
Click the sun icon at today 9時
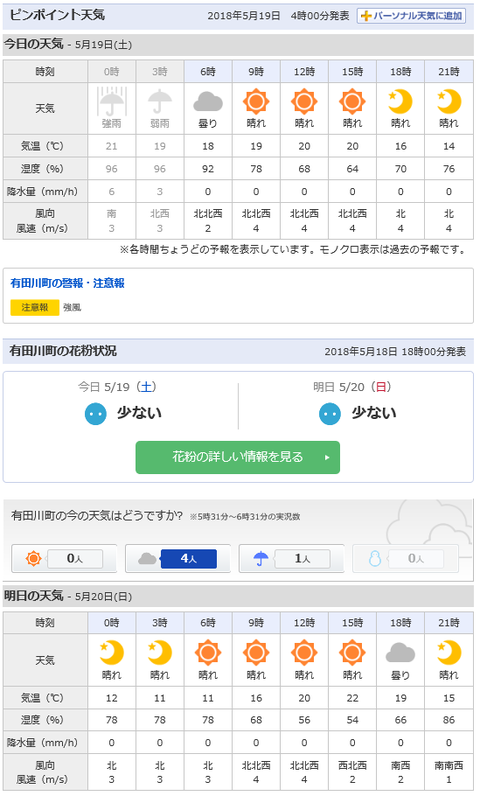(256, 102)
